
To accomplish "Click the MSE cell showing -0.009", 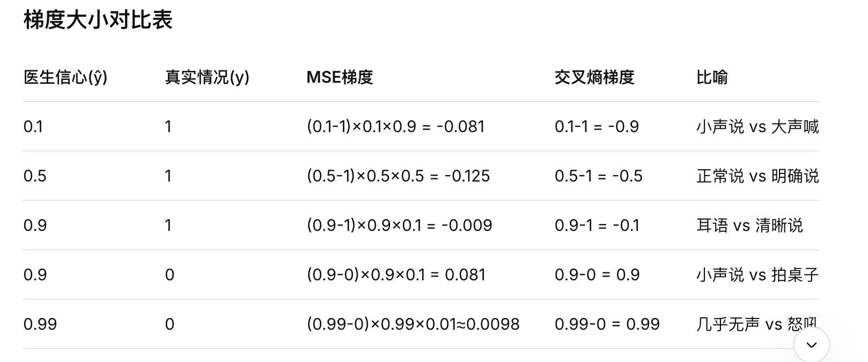I will point(399,226).
